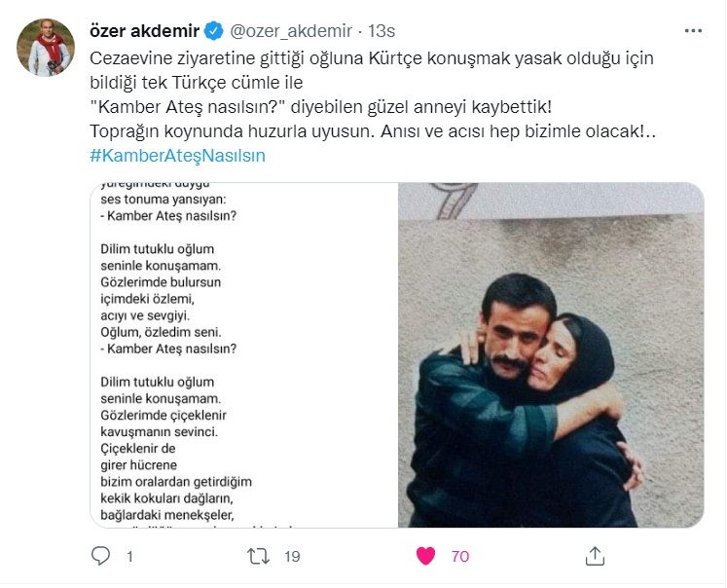The height and width of the screenshot is (588, 727).
Task: Click the retweet arrows icon
Action: click(x=258, y=556)
